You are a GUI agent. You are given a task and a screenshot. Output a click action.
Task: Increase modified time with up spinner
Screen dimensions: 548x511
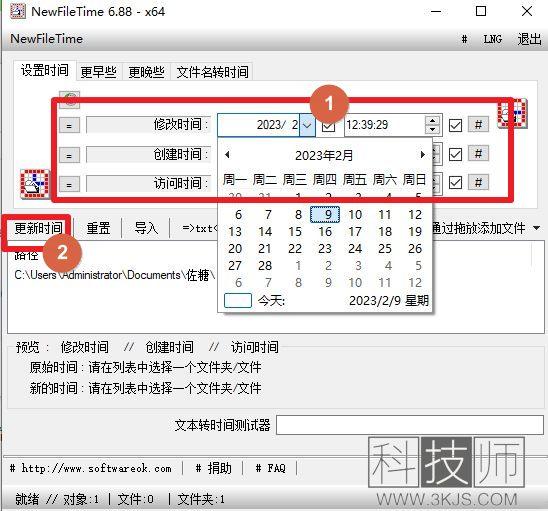click(x=432, y=120)
